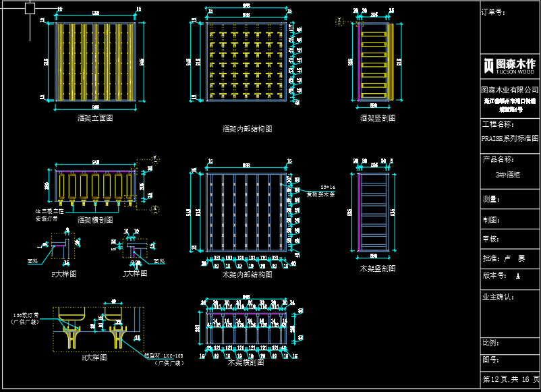The width and height of the screenshot is (541, 392).
Task: Click the 图森木业有限公司 company name
Action: click(x=509, y=89)
